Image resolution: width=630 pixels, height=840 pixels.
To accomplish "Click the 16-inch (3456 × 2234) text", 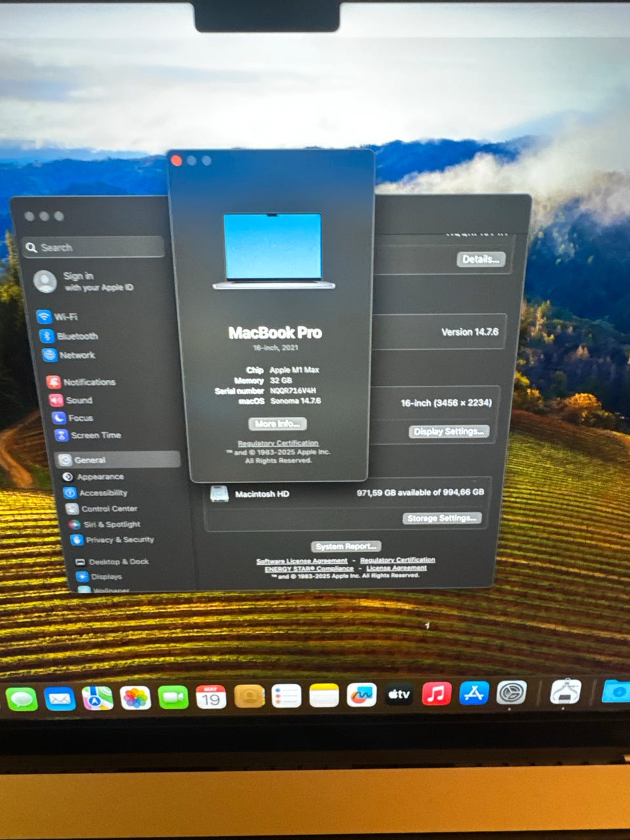I will [446, 403].
